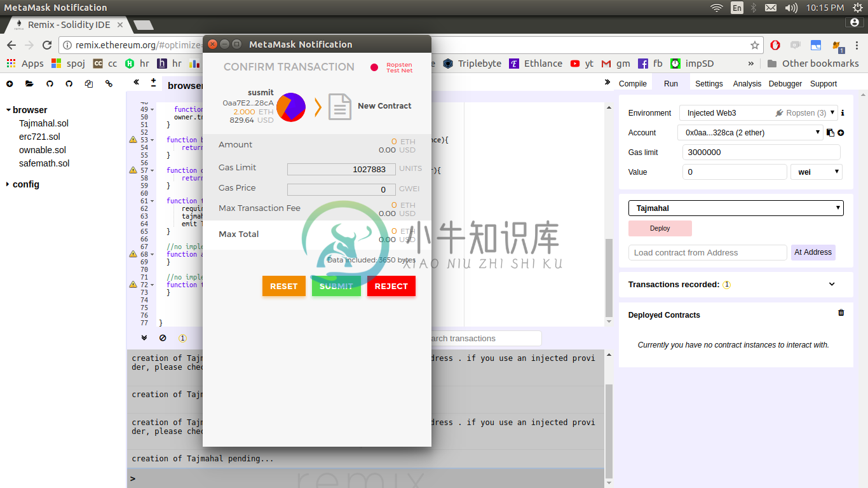Click the warning icon on line 53
Viewport: 868px width, 488px height.
[133, 140]
